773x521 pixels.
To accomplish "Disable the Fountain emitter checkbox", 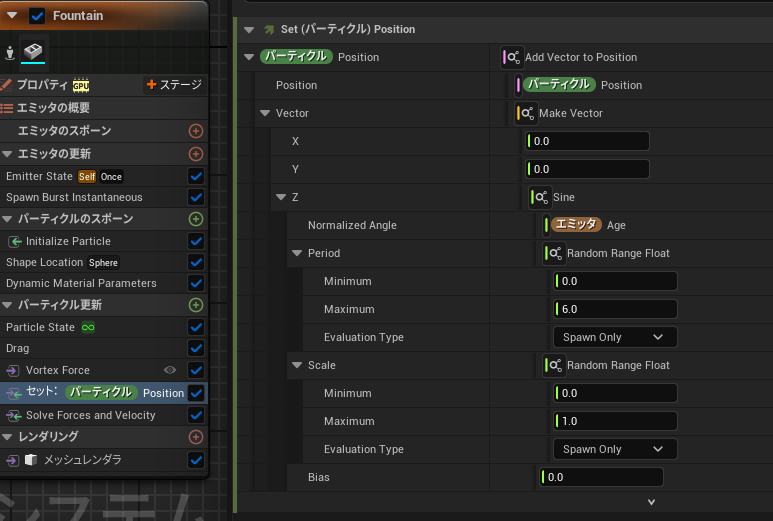I will (38, 16).
